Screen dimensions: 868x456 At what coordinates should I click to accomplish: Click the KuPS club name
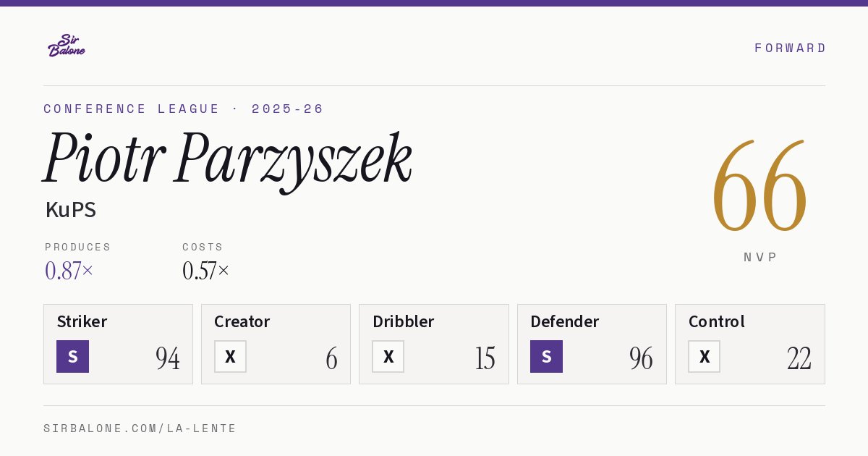[70, 210]
